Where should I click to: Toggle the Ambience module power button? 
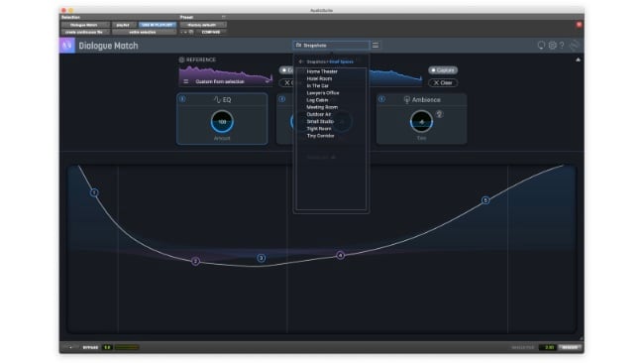[381, 99]
